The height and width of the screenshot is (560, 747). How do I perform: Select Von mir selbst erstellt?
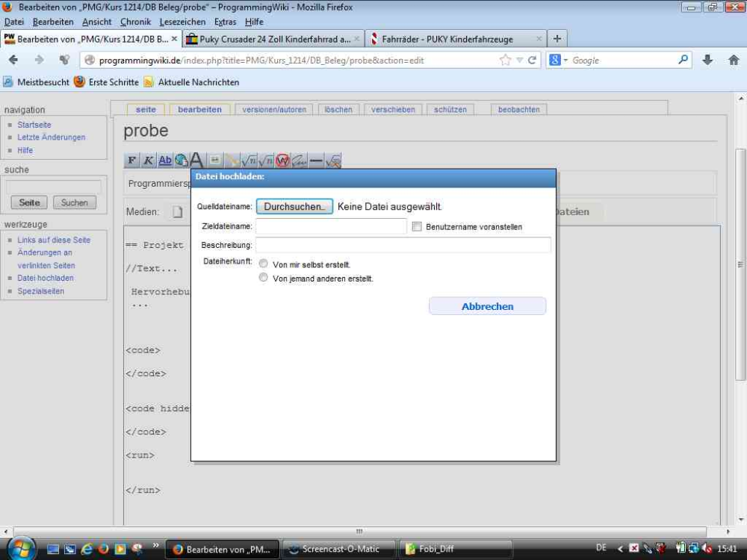coord(263,264)
